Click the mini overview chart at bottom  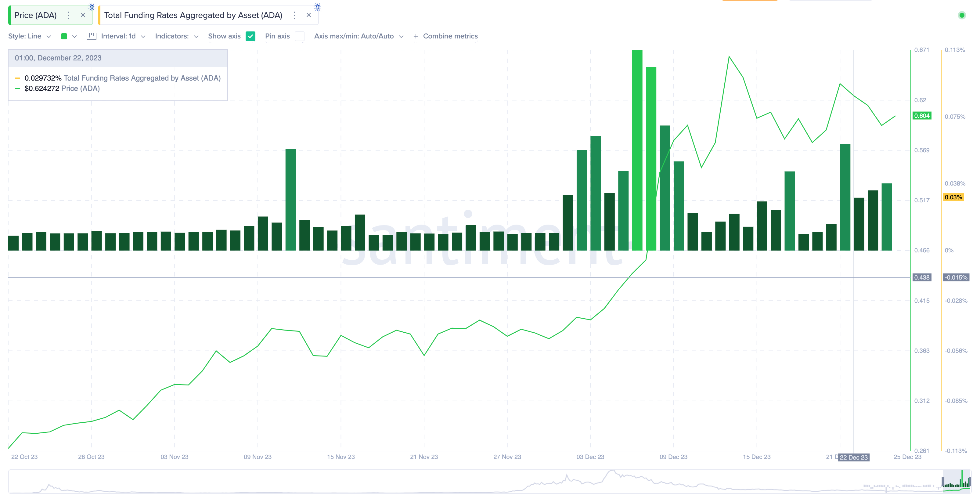coord(490,481)
